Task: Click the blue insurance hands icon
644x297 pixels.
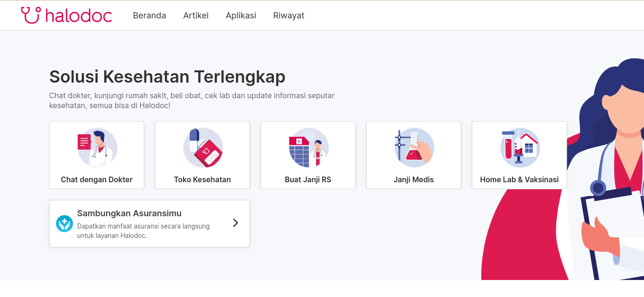Action: click(x=64, y=223)
